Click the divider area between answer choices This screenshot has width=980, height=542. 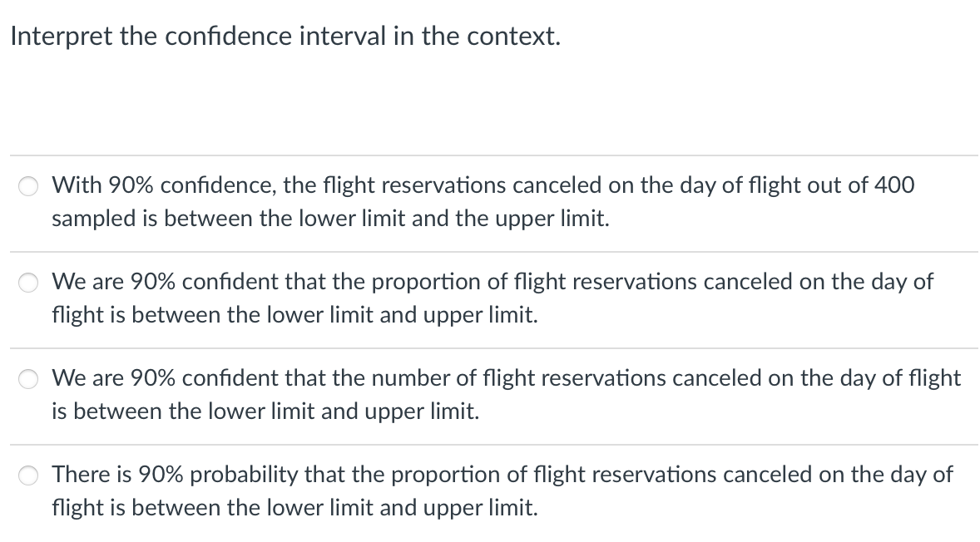[491, 252]
